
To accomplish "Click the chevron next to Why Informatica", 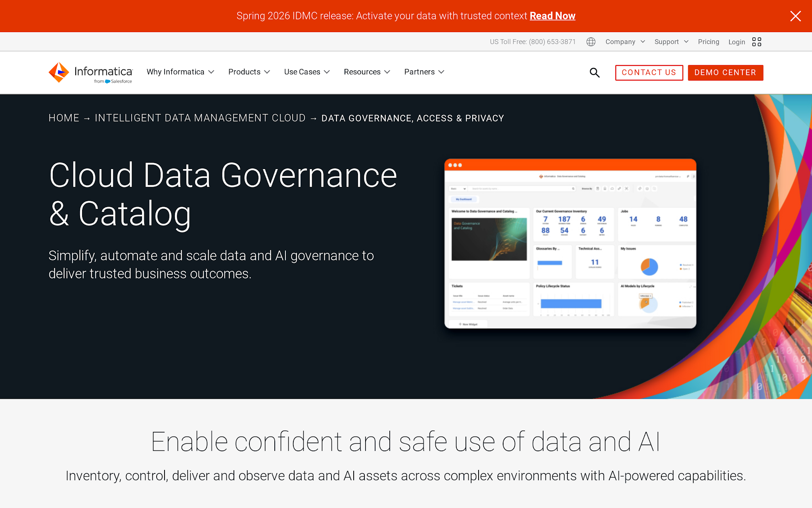I will pyautogui.click(x=211, y=72).
